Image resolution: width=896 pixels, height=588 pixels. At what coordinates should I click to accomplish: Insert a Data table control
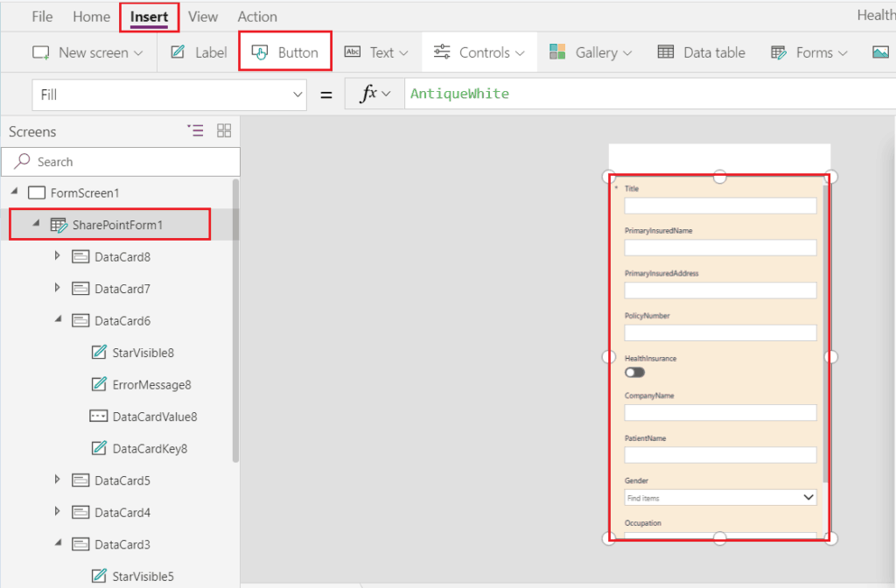tap(701, 52)
